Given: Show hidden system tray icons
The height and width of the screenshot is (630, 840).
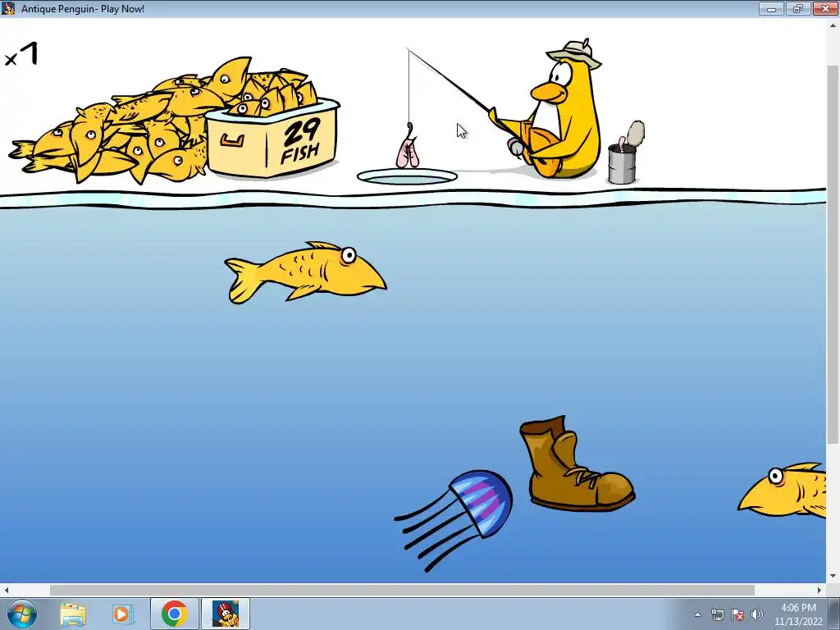Looking at the screenshot, I should [697, 614].
